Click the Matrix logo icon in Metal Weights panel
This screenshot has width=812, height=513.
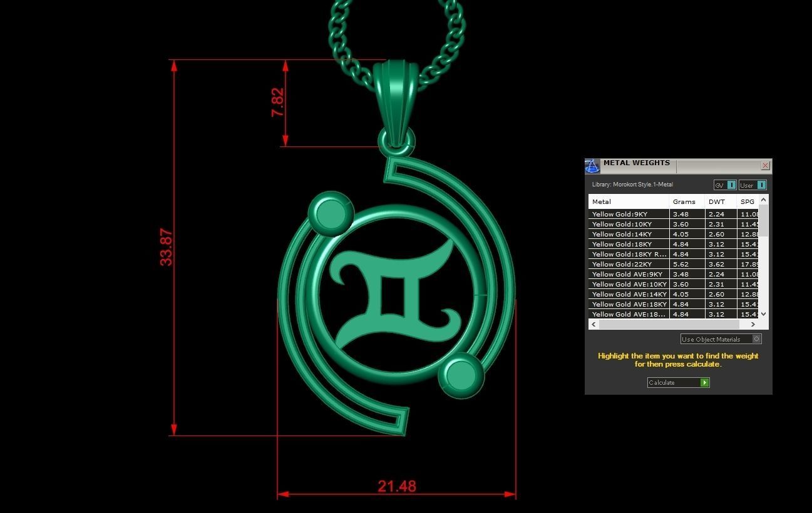click(592, 166)
